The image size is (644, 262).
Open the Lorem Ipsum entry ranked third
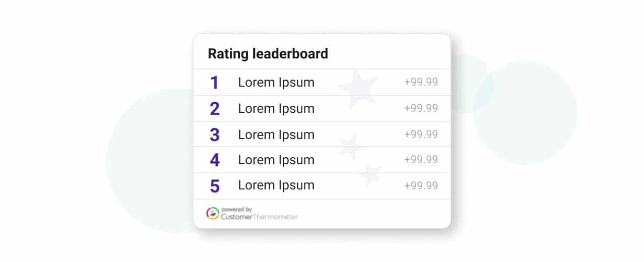coord(276,135)
